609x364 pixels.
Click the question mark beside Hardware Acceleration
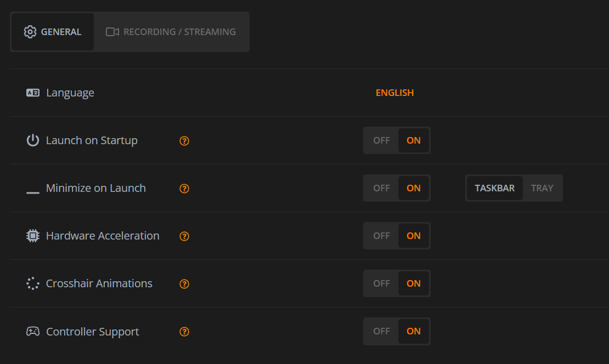click(184, 236)
